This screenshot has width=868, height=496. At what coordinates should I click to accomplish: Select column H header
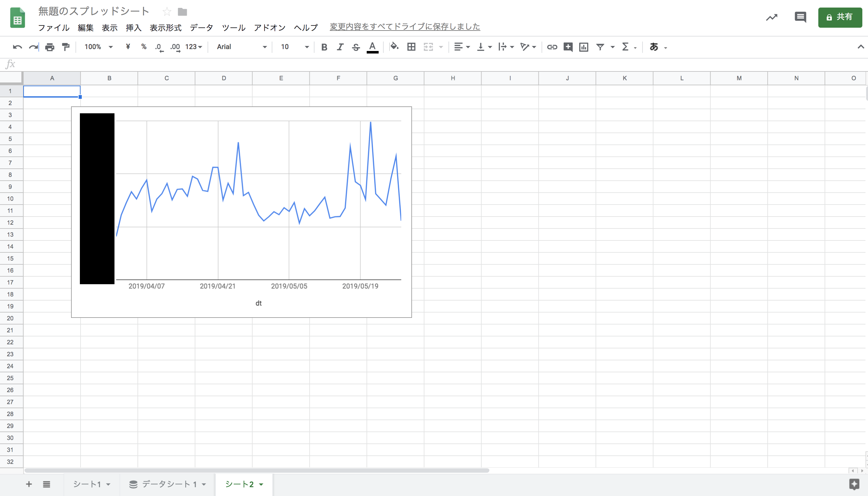click(453, 78)
